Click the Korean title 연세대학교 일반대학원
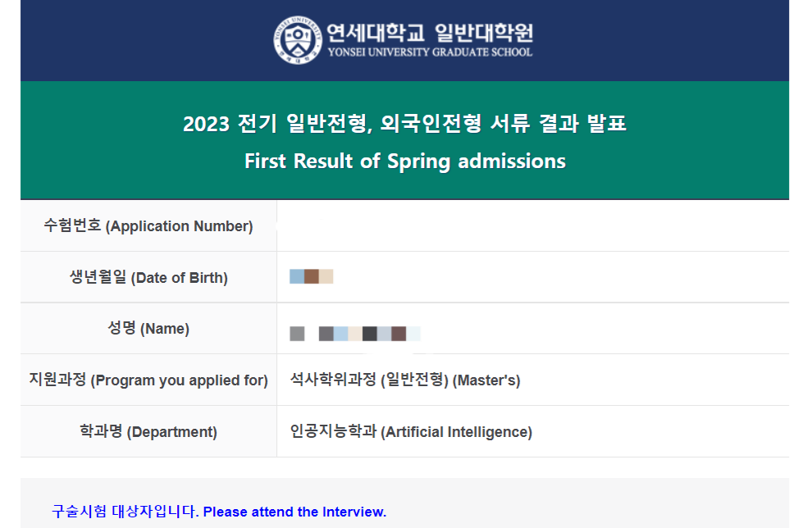 (x=429, y=33)
